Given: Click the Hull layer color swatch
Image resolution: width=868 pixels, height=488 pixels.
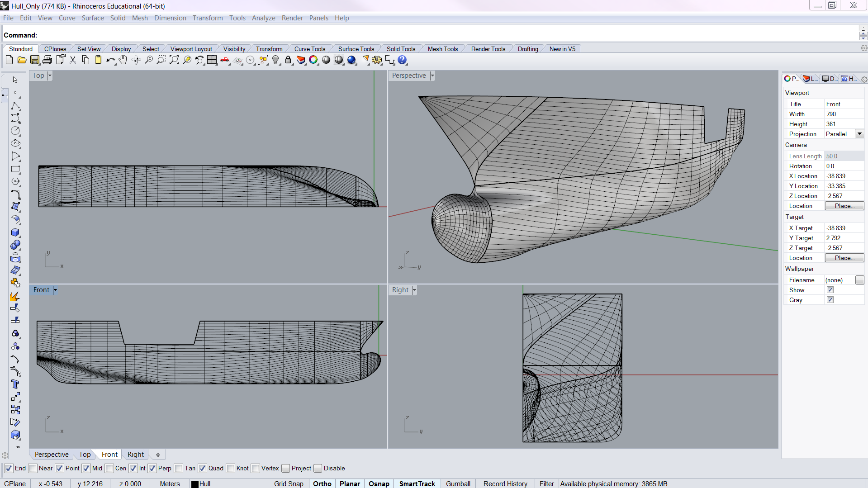Looking at the screenshot, I should (x=195, y=484).
